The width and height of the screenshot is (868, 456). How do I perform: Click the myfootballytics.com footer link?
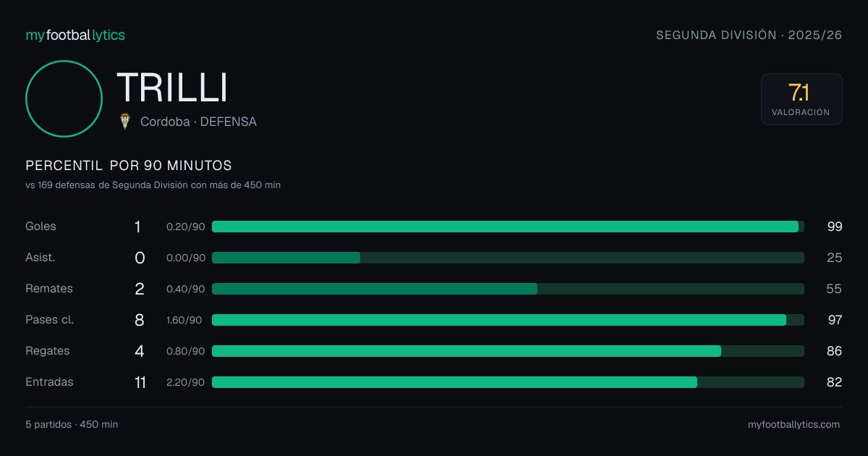(793, 425)
